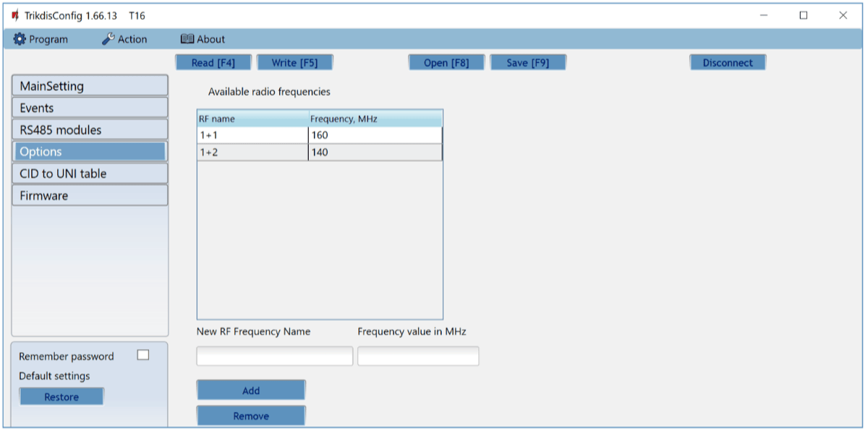Open the RS485 modules section
The height and width of the screenshot is (431, 868).
pos(90,130)
